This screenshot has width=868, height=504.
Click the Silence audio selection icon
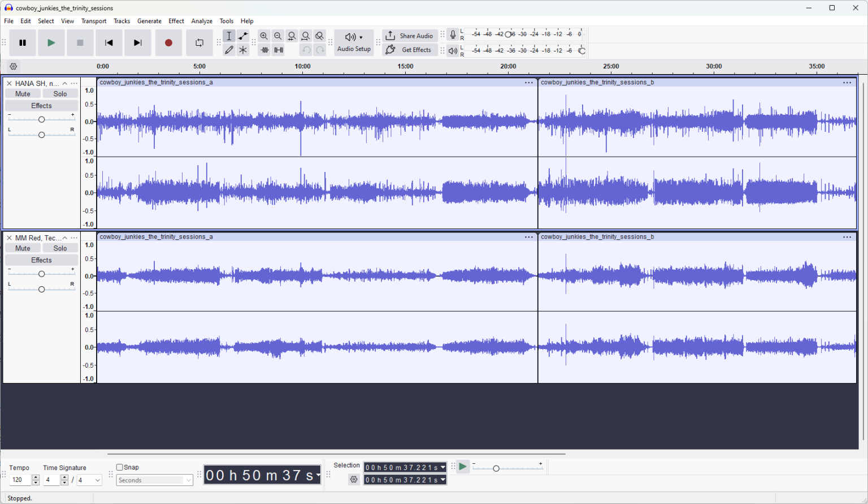279,50
